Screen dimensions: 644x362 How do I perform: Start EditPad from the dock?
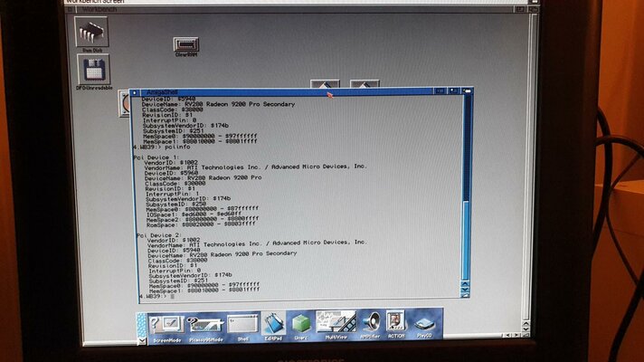coord(273,323)
